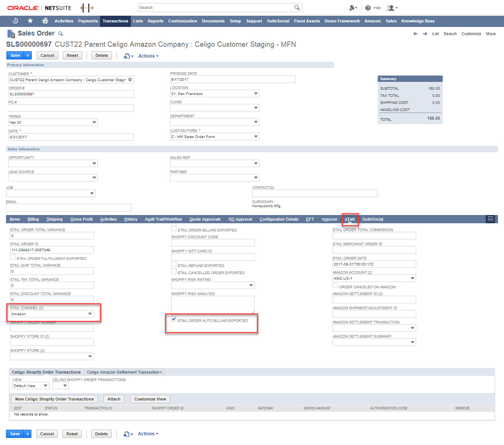Click the Oracle NetSuite logo
This screenshot has height=445, width=504.
[39, 7]
